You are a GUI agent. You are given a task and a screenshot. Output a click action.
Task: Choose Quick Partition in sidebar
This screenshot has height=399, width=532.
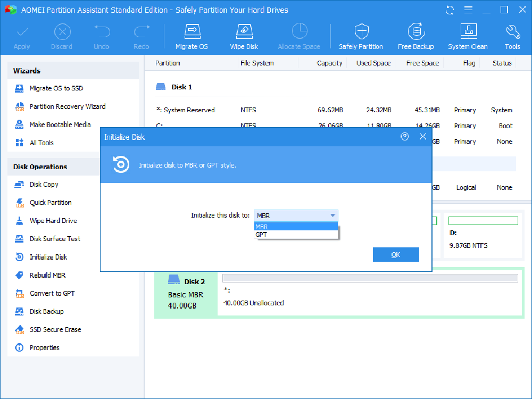(43, 203)
